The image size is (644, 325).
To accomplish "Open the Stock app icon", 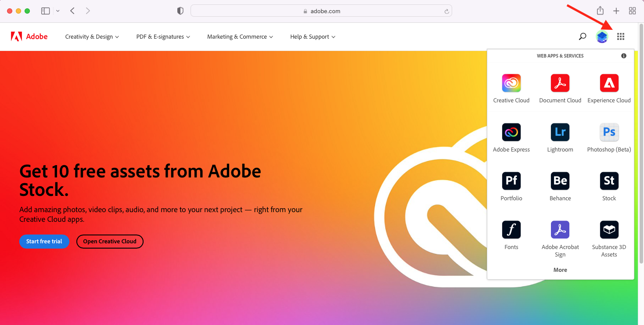I will coord(609,181).
